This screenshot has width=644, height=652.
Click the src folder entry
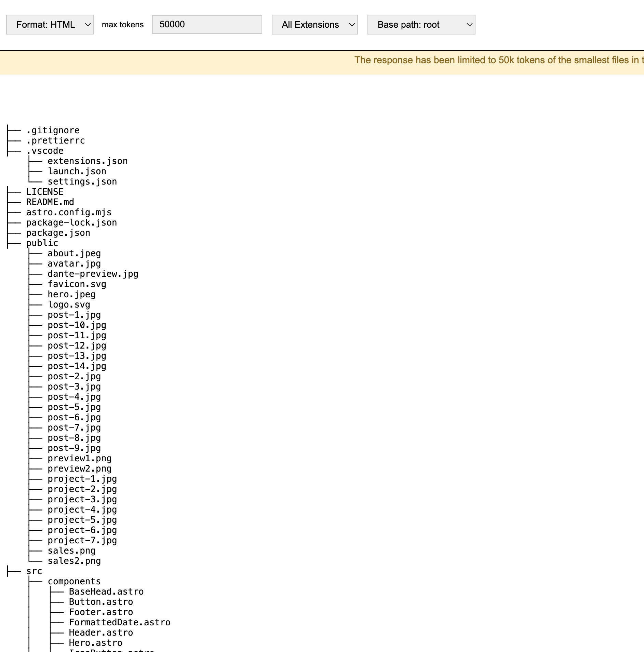34,571
